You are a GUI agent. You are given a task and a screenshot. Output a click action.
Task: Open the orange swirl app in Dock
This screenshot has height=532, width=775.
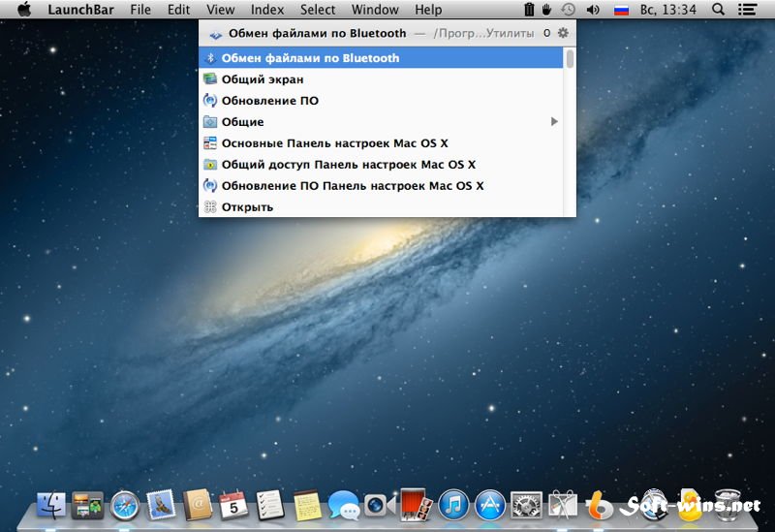click(x=599, y=505)
